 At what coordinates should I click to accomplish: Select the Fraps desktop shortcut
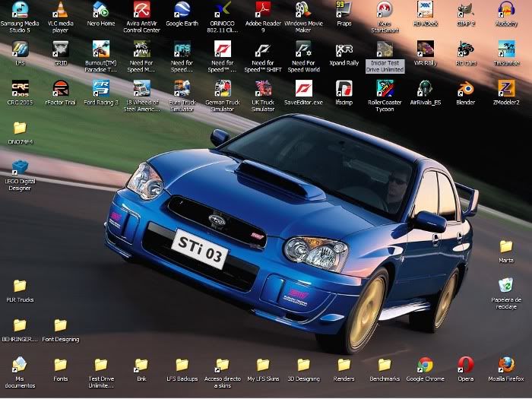tap(344, 11)
